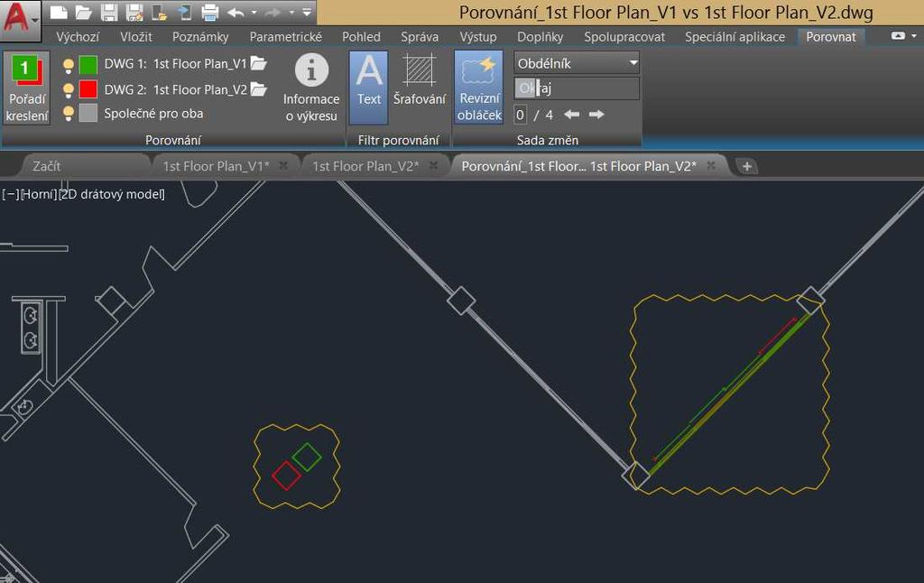The image size is (924, 583).
Task: Customize the quick access toolbar dropdown
Action: point(307,12)
